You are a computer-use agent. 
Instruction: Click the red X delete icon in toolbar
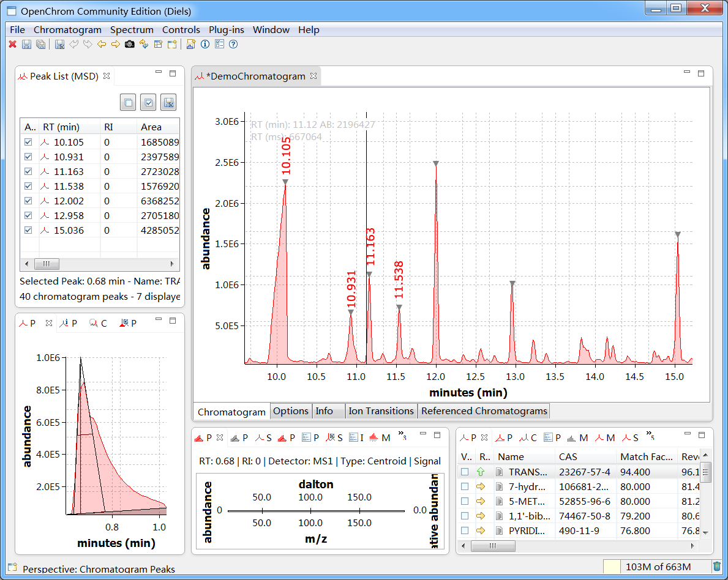(12, 44)
